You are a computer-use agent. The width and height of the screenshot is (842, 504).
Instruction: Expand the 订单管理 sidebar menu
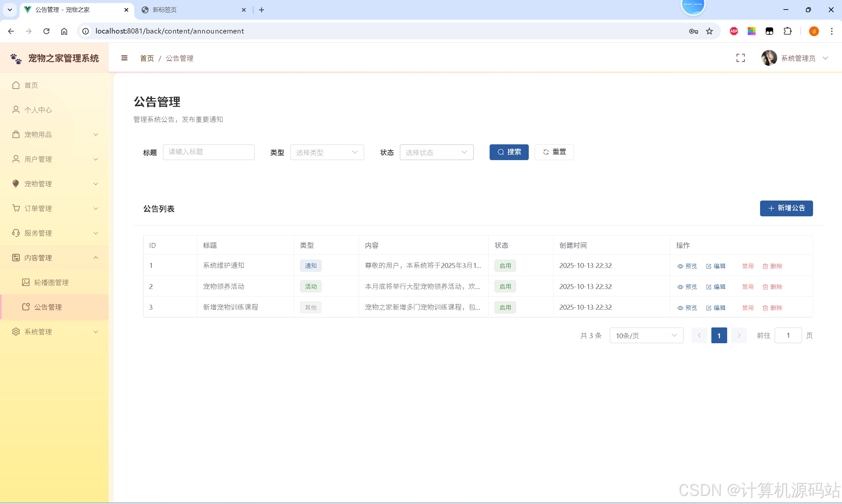54,208
